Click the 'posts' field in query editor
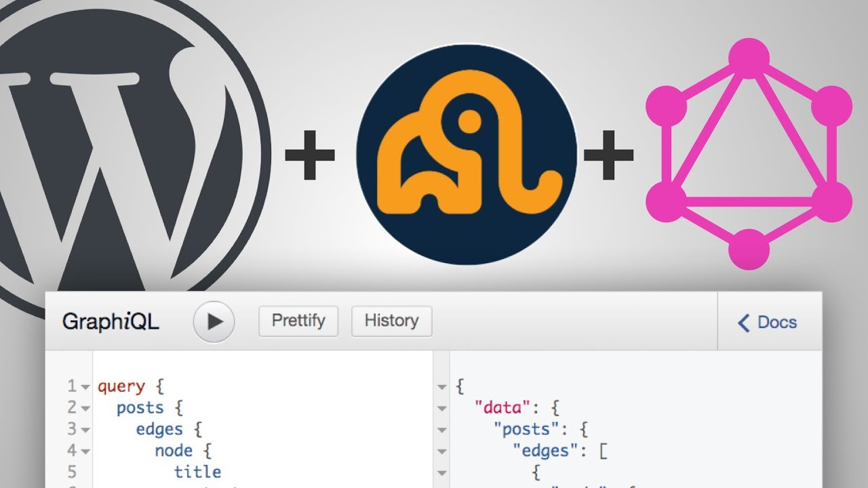The height and width of the screenshot is (488, 868). coord(140,408)
